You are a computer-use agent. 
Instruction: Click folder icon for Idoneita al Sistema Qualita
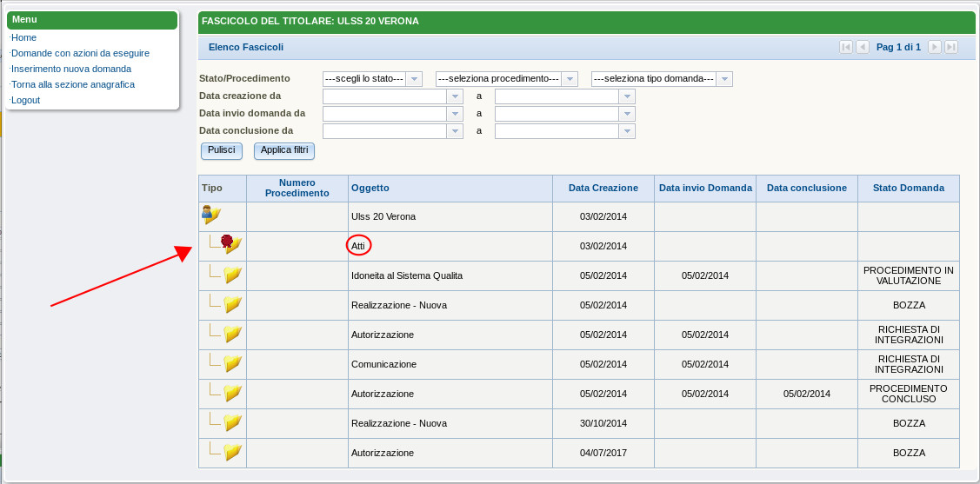click(x=231, y=275)
